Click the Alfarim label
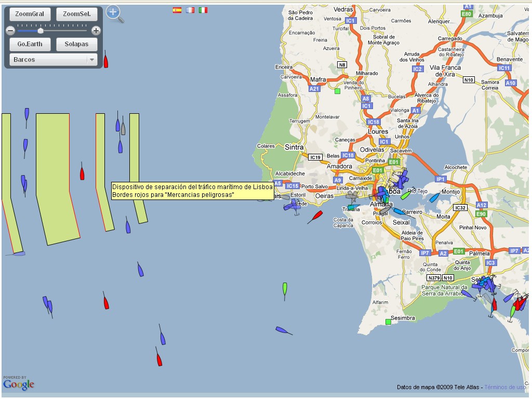Screen dimensions: 532x399 coord(380,302)
